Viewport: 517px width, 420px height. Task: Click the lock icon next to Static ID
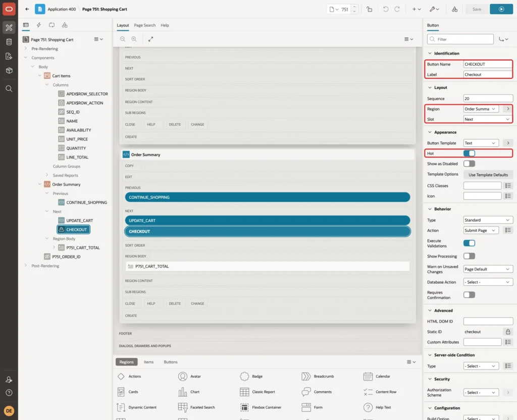click(x=508, y=332)
